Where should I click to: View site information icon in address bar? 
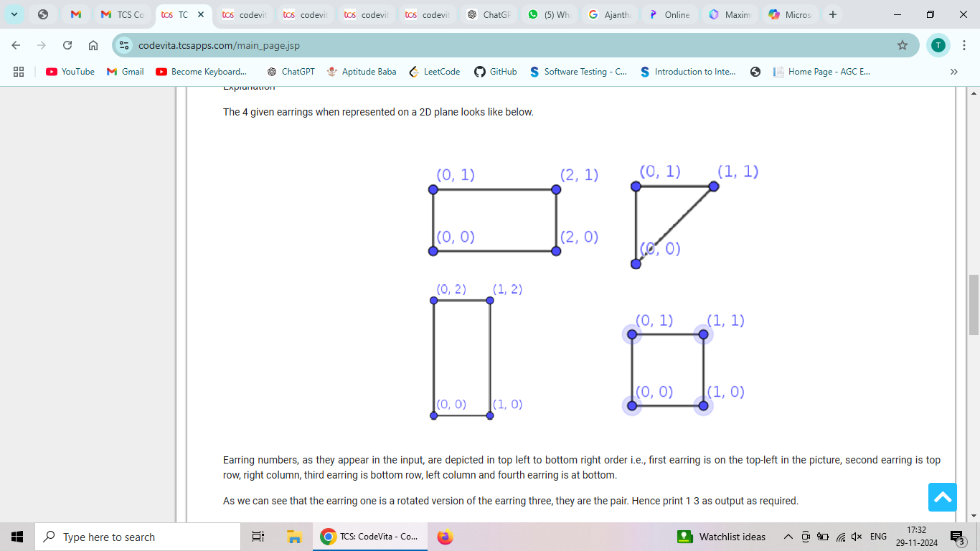coord(125,45)
